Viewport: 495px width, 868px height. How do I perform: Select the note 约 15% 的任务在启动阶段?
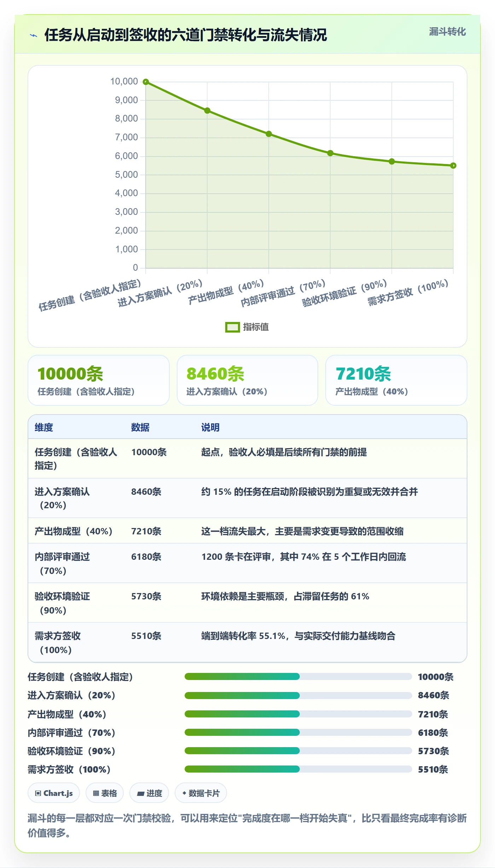[309, 492]
